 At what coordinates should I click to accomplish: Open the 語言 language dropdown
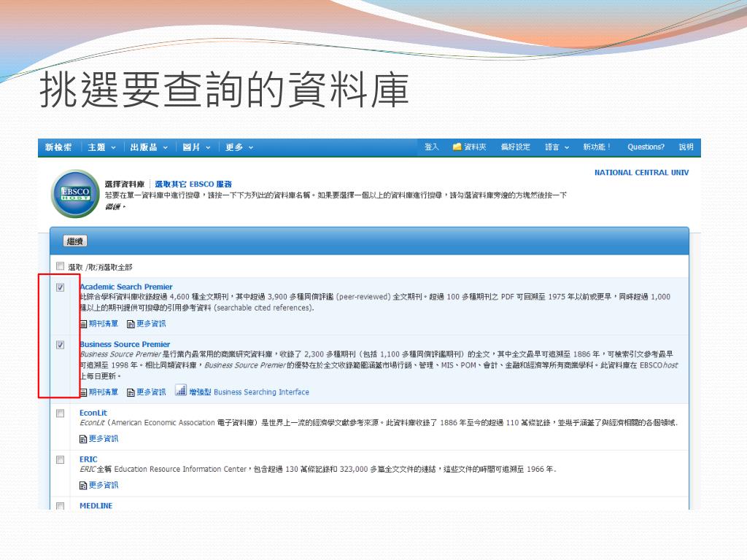point(557,147)
